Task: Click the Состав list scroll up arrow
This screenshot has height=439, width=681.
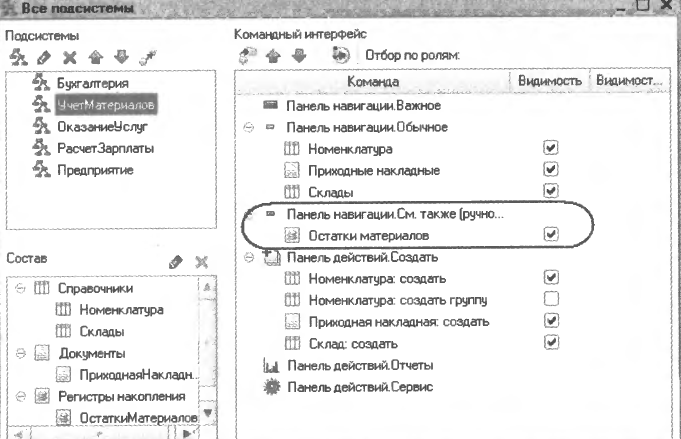Action: point(208,288)
